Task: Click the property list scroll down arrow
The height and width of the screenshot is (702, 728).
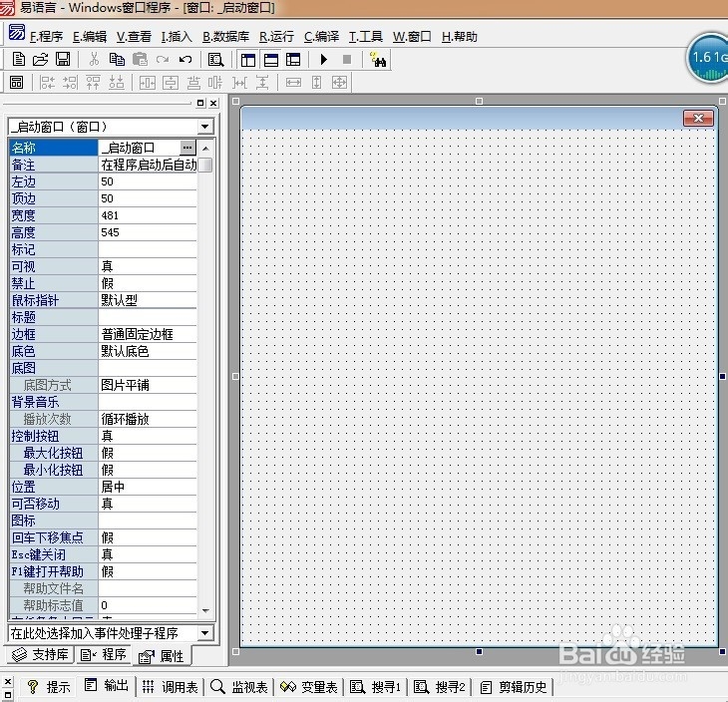Action: point(205,611)
